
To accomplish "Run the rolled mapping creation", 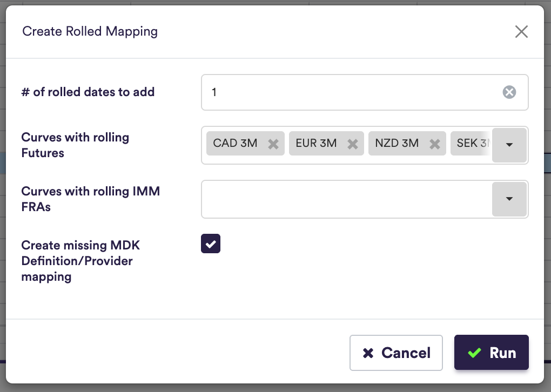I will tap(491, 353).
